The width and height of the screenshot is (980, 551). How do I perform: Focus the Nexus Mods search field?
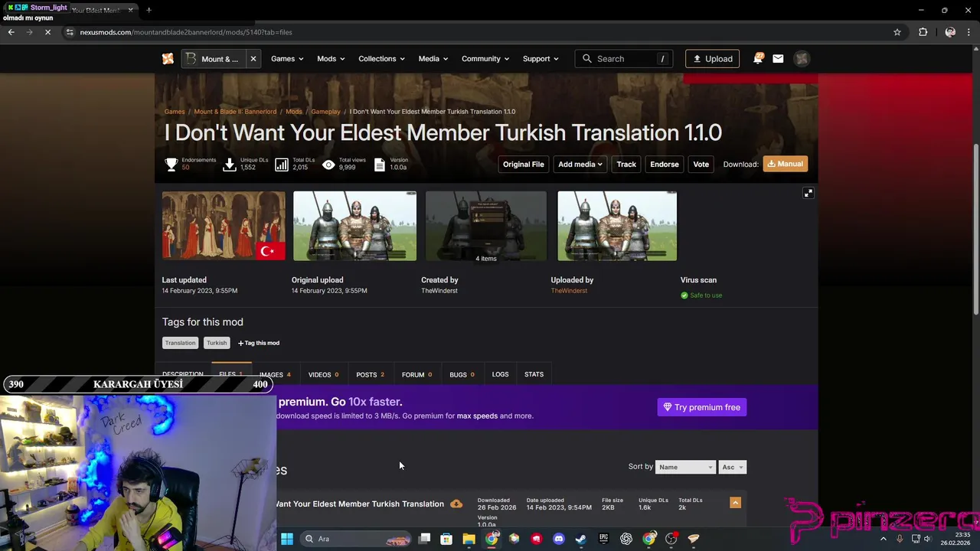(x=624, y=59)
